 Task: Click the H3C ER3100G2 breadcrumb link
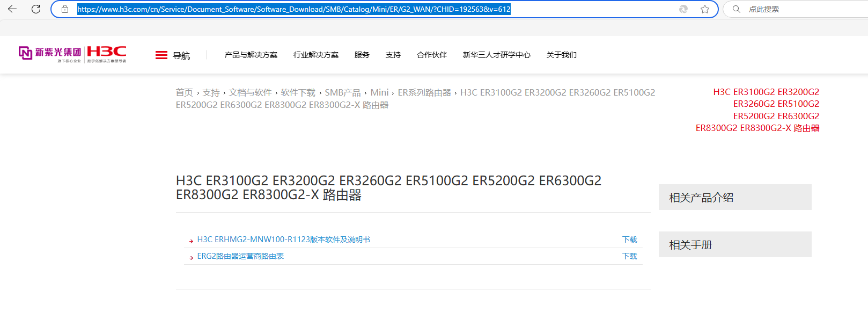coord(416,99)
